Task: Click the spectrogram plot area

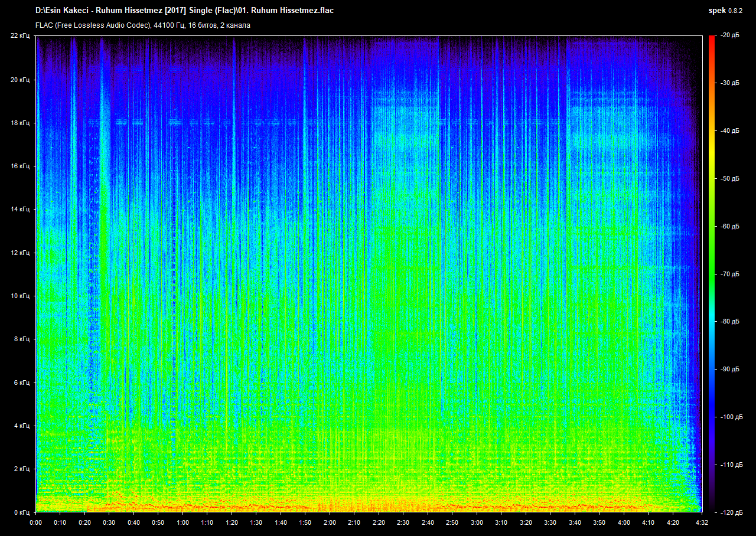Action: tap(369, 274)
